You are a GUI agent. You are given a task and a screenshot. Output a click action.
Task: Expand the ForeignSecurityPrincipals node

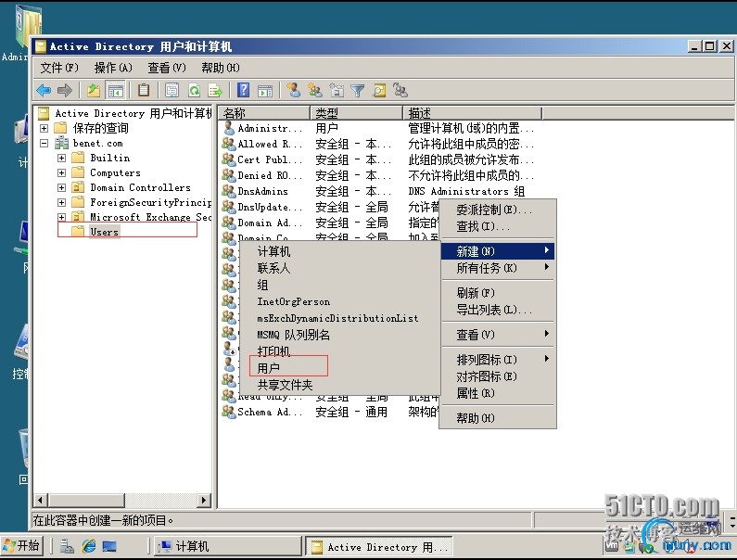pos(61,202)
